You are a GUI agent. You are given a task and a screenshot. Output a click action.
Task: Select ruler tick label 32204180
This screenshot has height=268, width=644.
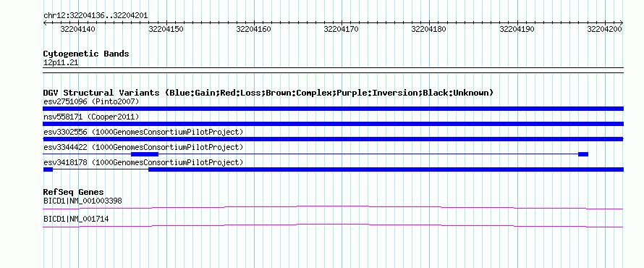[x=429, y=29]
